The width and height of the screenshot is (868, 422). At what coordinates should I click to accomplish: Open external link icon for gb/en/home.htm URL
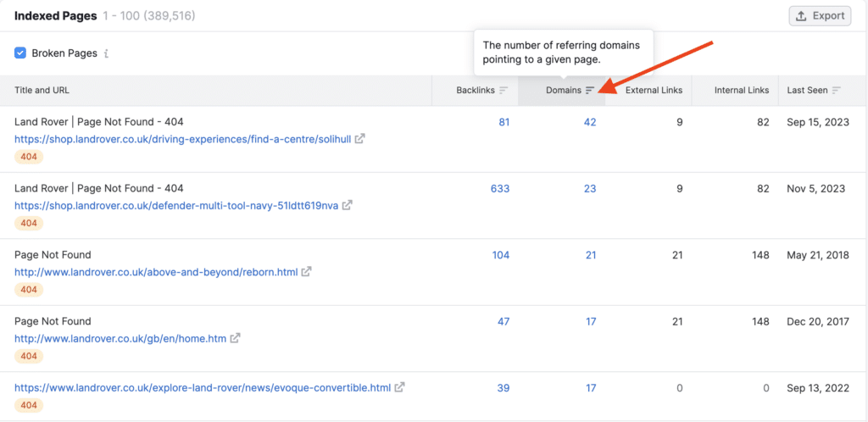235,338
